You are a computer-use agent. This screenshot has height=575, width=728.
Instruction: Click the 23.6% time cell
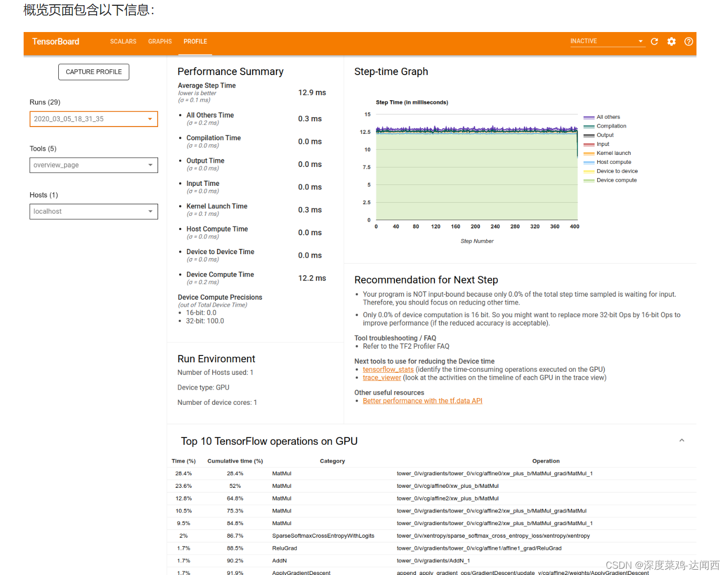pos(184,486)
